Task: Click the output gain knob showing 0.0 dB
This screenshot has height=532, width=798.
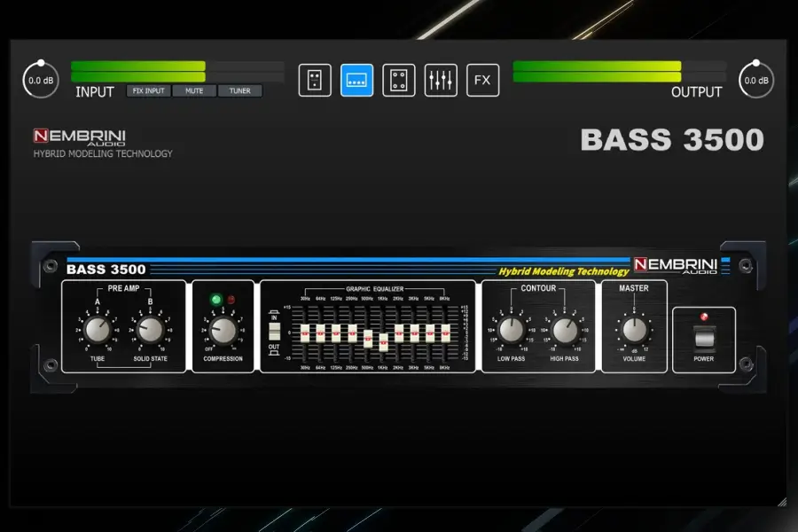Action: [756, 80]
